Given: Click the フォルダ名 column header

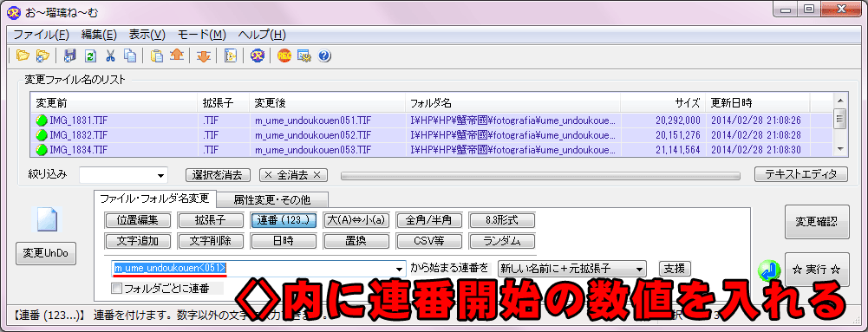Looking at the screenshot, I should 512,103.
